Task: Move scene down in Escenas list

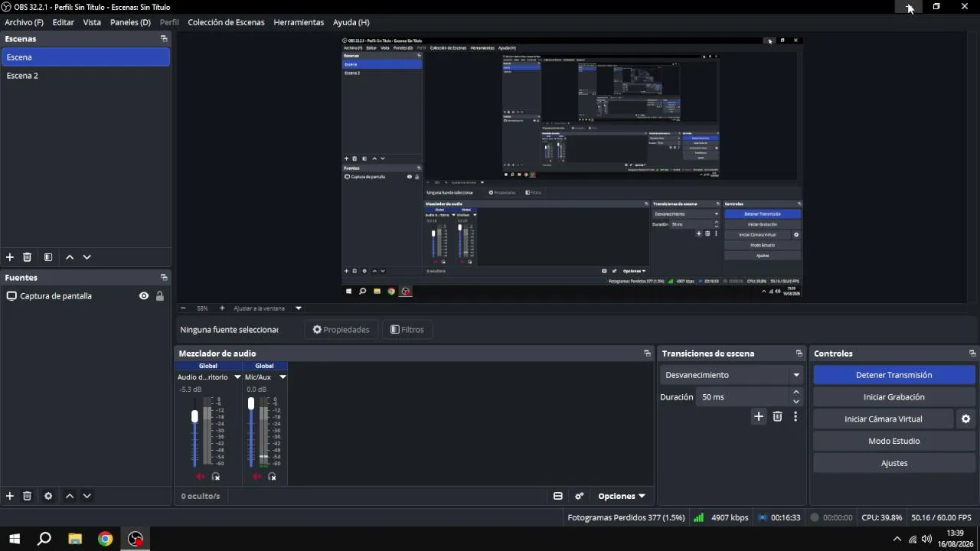Action: pyautogui.click(x=87, y=257)
